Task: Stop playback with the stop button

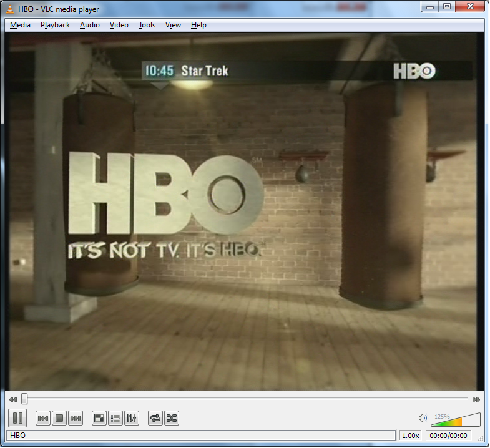Action: [59, 418]
